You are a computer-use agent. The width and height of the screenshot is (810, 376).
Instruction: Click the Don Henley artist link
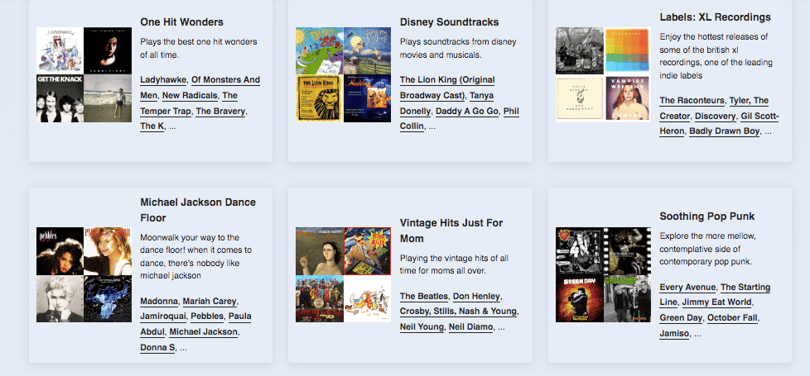coord(476,296)
